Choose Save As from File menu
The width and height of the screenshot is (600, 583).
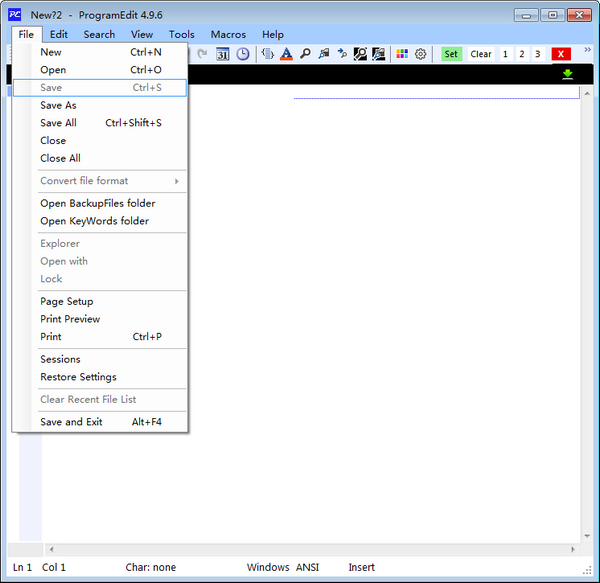click(58, 105)
